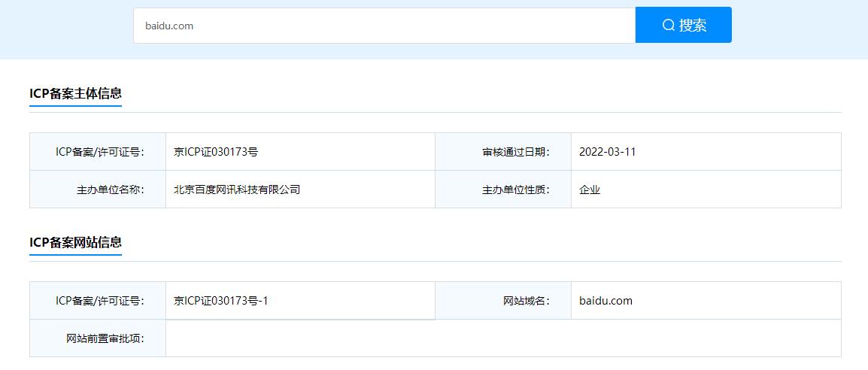Click site license number 京ICP证030173号-1

pos(221,301)
